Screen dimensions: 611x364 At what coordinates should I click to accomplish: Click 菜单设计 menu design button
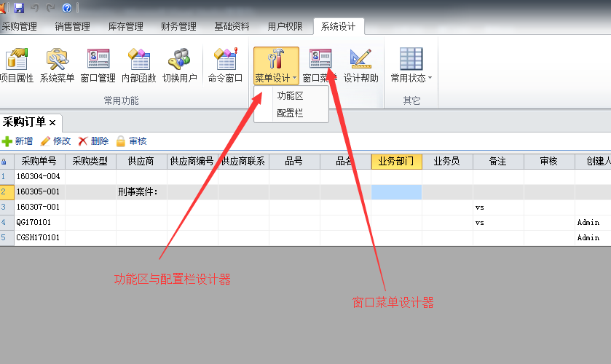[x=276, y=66]
